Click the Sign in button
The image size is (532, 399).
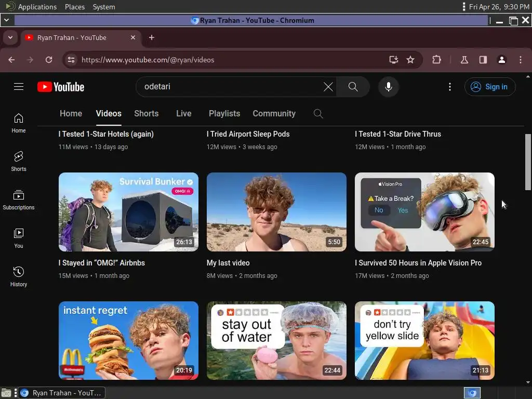pyautogui.click(x=490, y=87)
